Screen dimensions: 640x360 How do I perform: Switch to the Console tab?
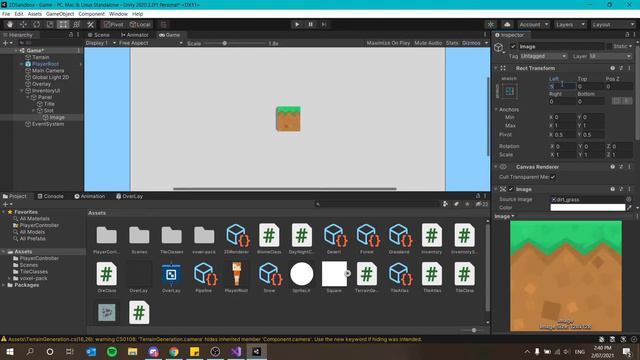[x=51, y=196]
